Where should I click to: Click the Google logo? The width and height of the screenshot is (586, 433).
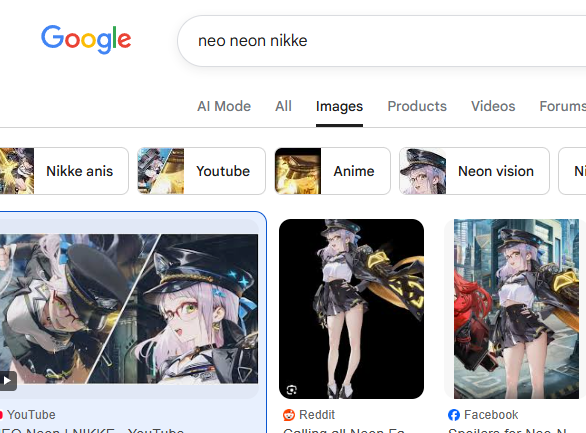click(86, 39)
